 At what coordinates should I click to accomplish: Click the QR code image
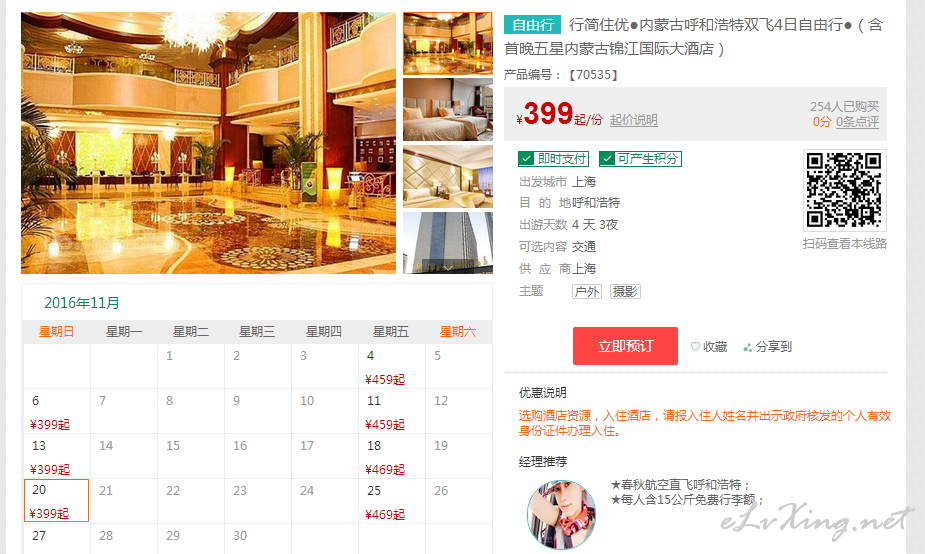[x=844, y=190]
